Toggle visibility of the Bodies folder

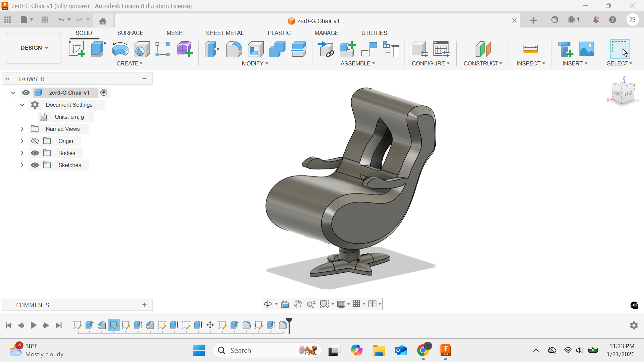(x=35, y=153)
